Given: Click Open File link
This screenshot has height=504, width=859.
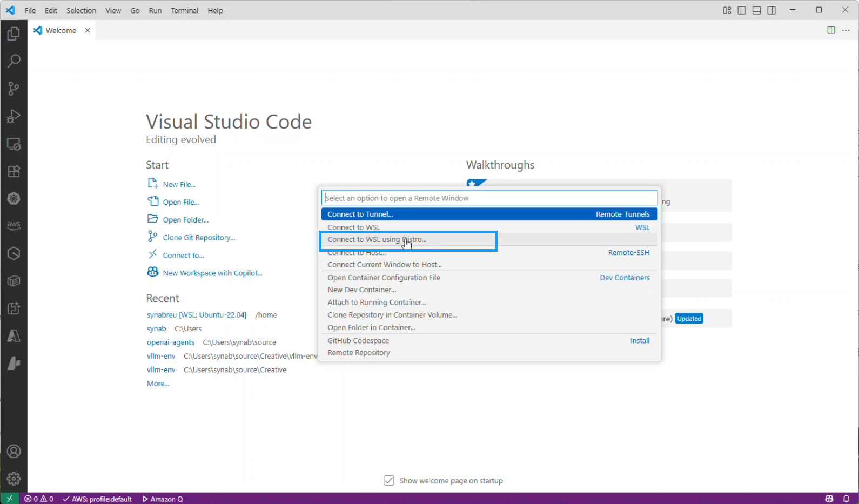Looking at the screenshot, I should pos(181,202).
